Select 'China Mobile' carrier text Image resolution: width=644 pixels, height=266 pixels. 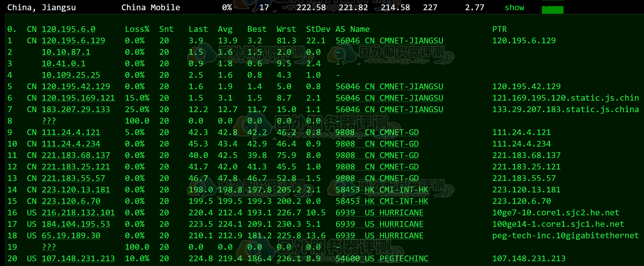click(x=151, y=7)
